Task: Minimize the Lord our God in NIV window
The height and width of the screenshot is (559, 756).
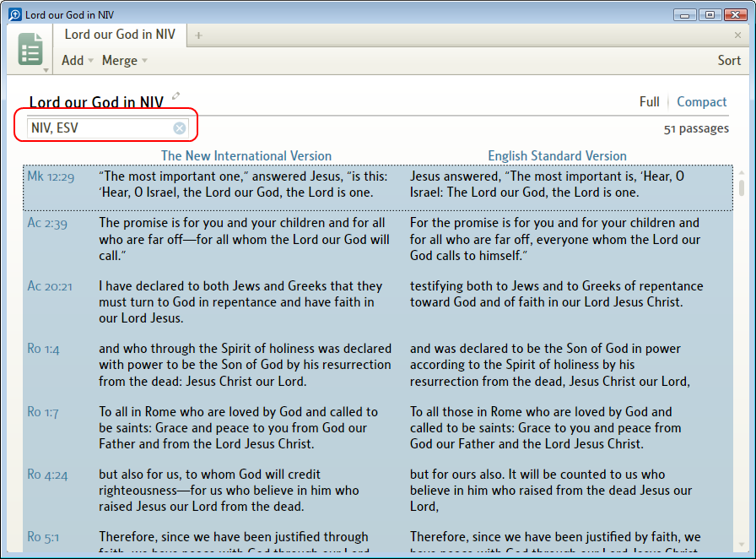Action: 684,15
